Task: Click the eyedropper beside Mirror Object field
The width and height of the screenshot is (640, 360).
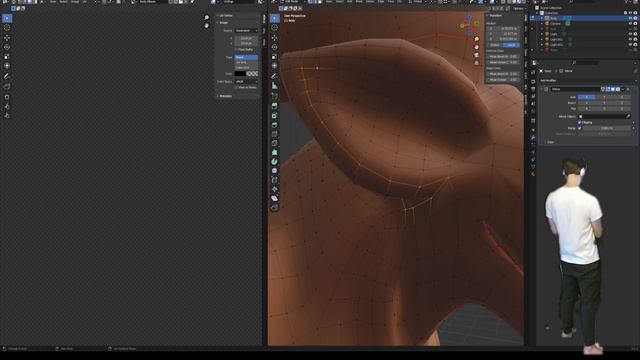Action: point(628,116)
